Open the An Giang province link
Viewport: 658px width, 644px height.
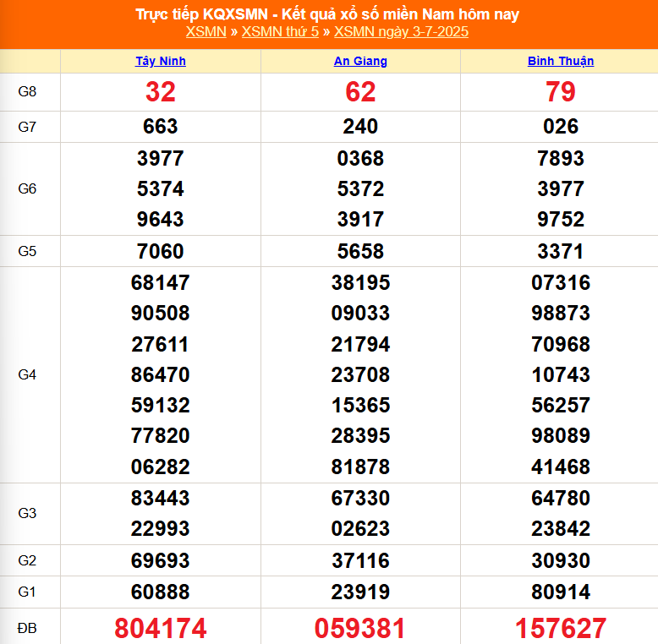[x=360, y=61]
